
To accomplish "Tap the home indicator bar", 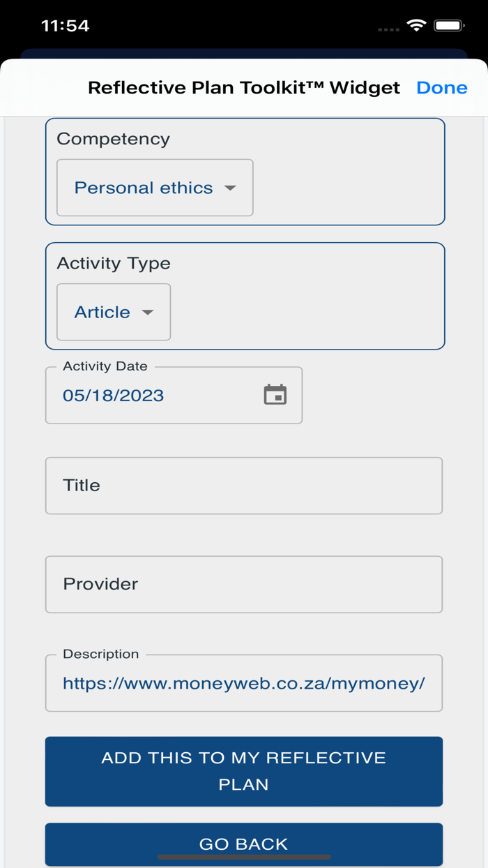I will point(244,855).
